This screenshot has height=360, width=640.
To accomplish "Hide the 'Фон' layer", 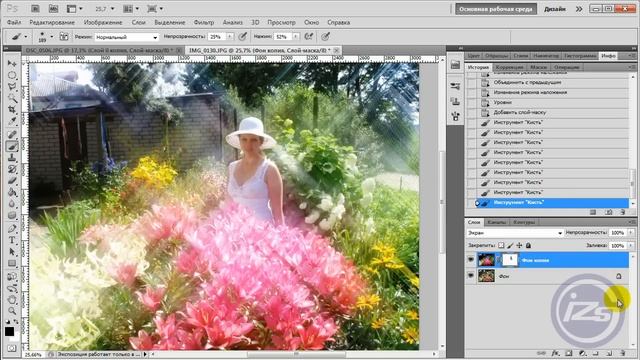I will (x=471, y=276).
